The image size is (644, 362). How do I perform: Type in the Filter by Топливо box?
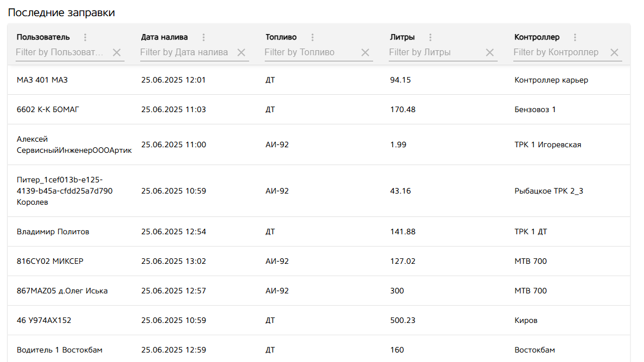309,52
